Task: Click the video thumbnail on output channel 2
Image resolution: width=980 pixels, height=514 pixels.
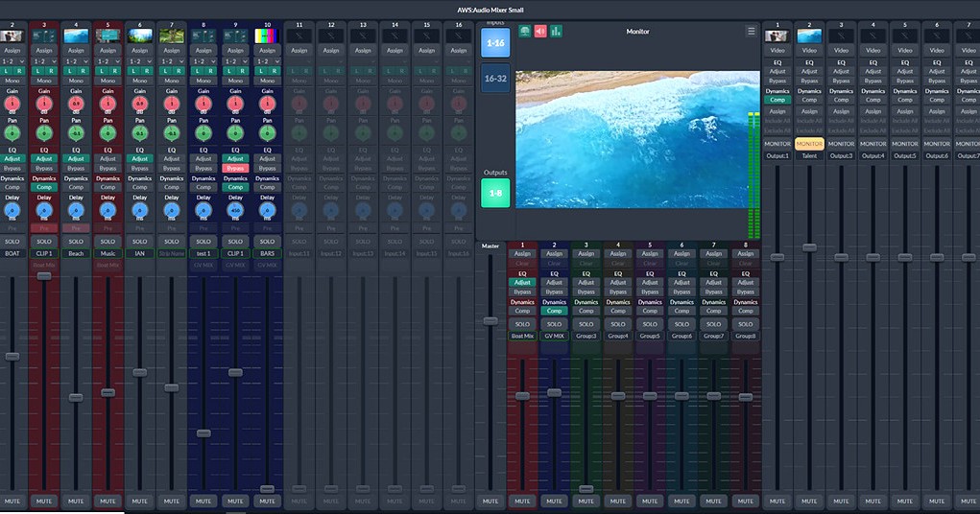Action: coord(809,36)
